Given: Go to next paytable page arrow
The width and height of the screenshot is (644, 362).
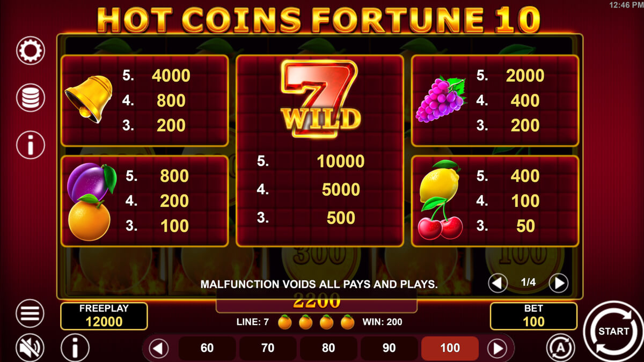Looking at the screenshot, I should (x=559, y=283).
